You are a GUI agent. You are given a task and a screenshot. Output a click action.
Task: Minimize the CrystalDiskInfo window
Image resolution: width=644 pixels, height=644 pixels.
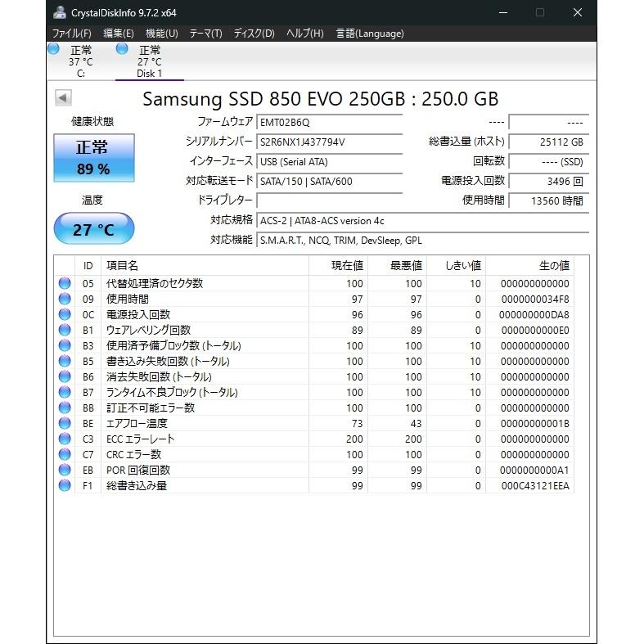pos(503,13)
